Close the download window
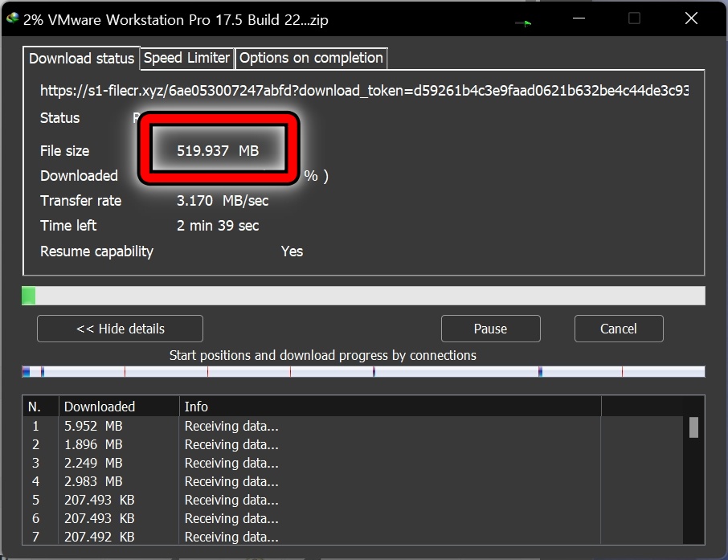 pyautogui.click(x=691, y=18)
